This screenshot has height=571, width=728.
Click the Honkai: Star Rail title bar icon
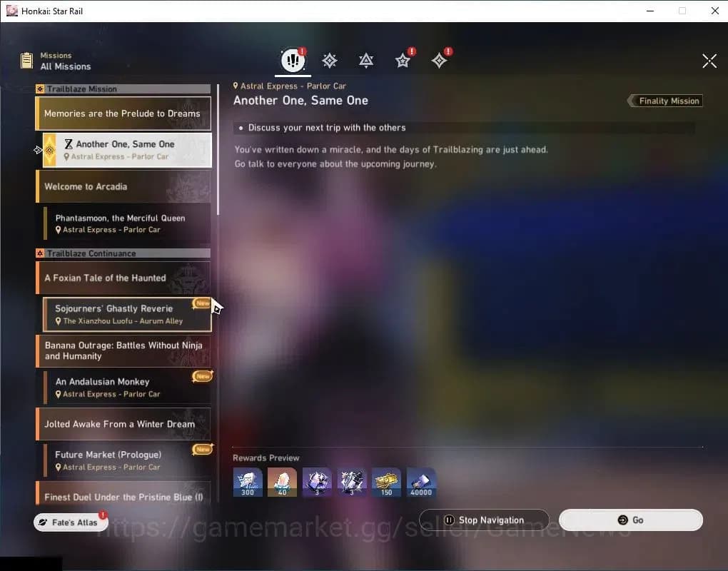click(11, 11)
